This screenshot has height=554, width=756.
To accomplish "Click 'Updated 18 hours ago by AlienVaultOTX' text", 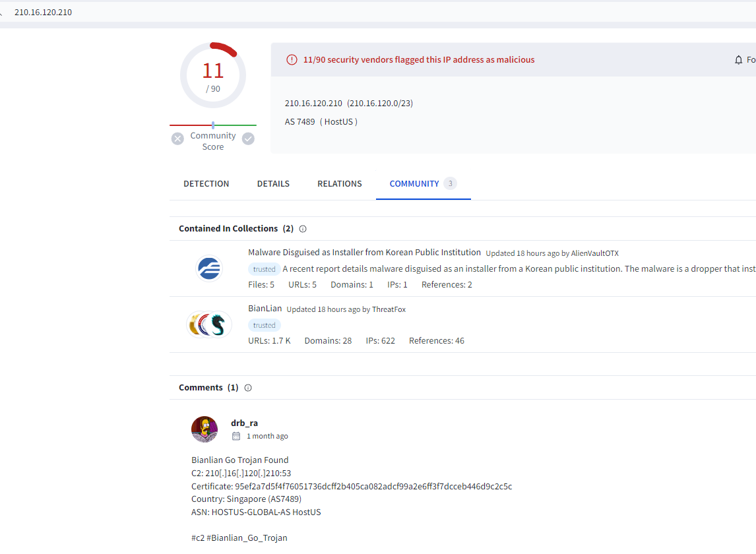I will click(552, 253).
